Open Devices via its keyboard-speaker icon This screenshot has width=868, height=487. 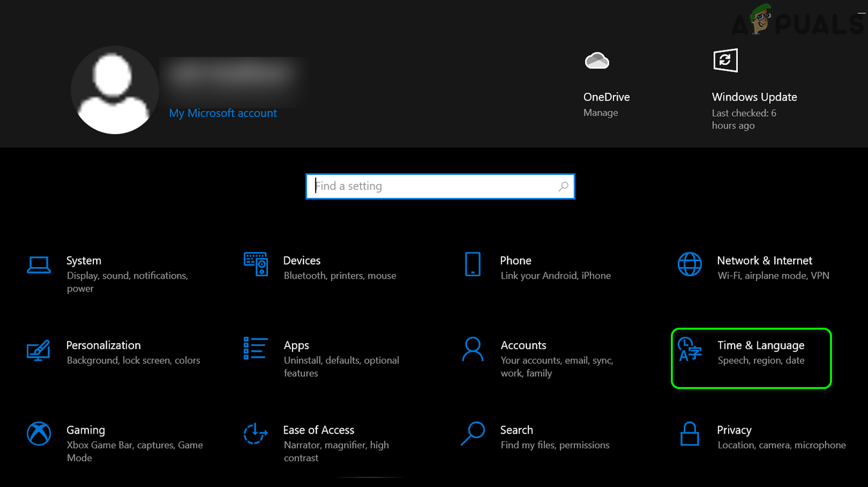pyautogui.click(x=256, y=264)
